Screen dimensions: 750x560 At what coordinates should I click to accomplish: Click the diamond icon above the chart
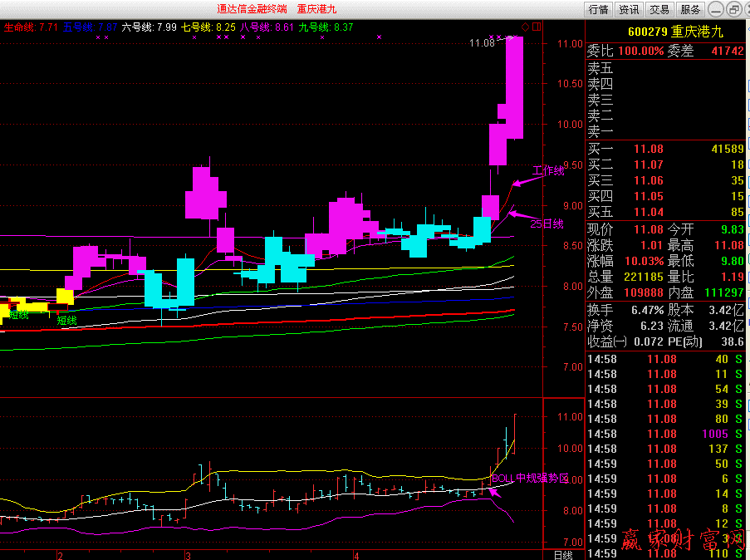[525, 27]
